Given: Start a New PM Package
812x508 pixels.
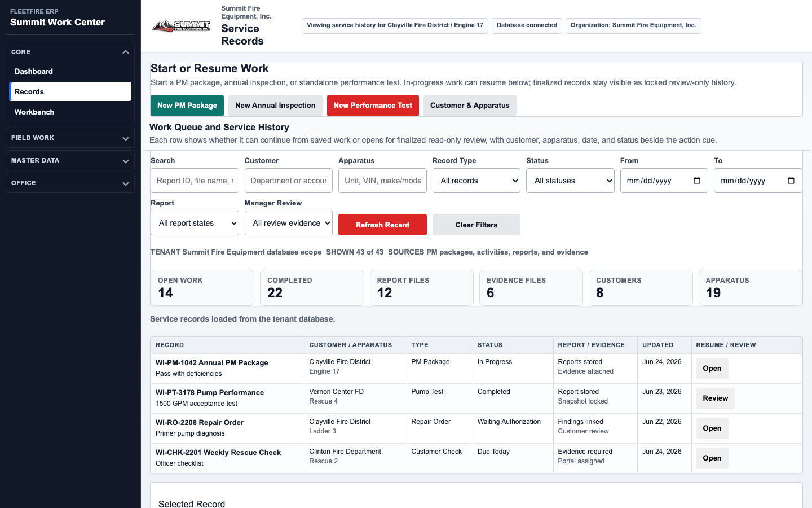Looking at the screenshot, I should [187, 106].
